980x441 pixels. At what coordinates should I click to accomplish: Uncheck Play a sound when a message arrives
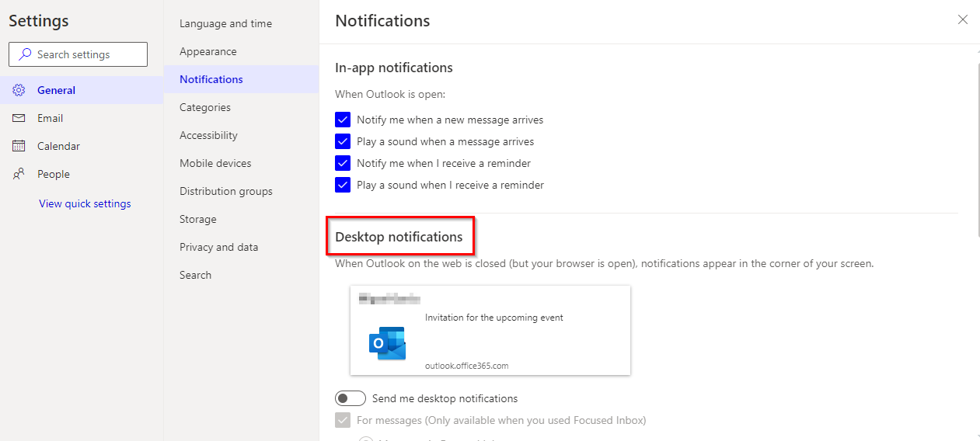pos(343,141)
